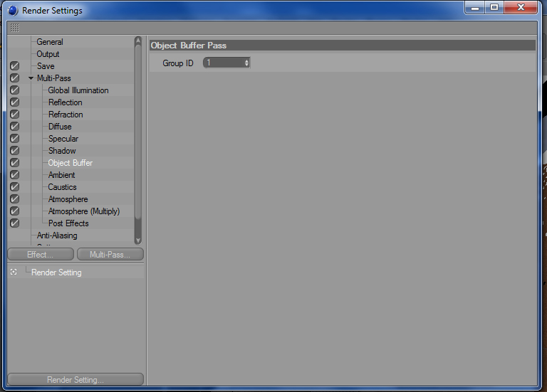The image size is (547, 392).
Task: Open the Effect... dropdown button
Action: [41, 255]
